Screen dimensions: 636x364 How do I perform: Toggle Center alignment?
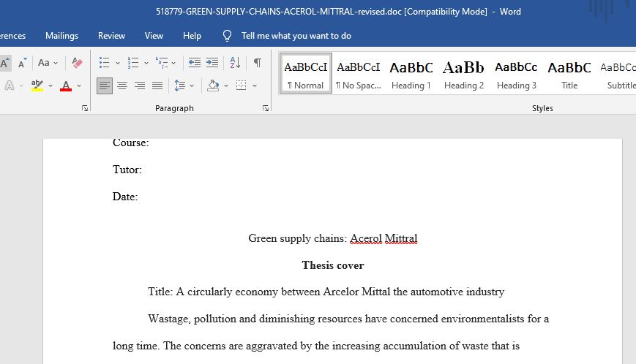tap(122, 86)
